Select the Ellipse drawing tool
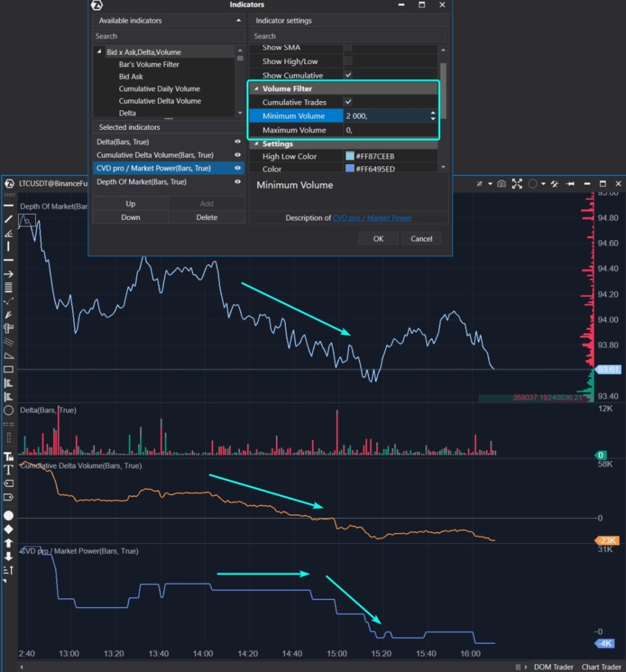Viewport: 626px width, 672px height. point(8,410)
